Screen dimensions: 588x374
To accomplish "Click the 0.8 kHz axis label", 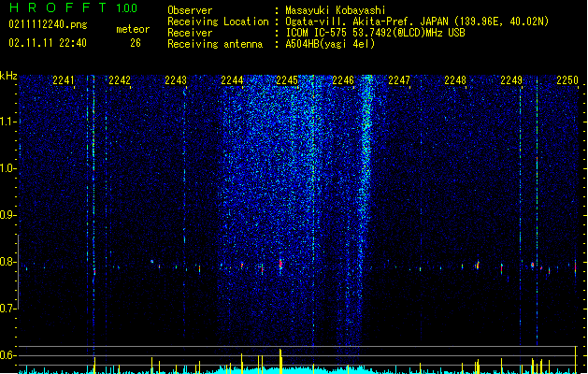I will click(x=7, y=262).
